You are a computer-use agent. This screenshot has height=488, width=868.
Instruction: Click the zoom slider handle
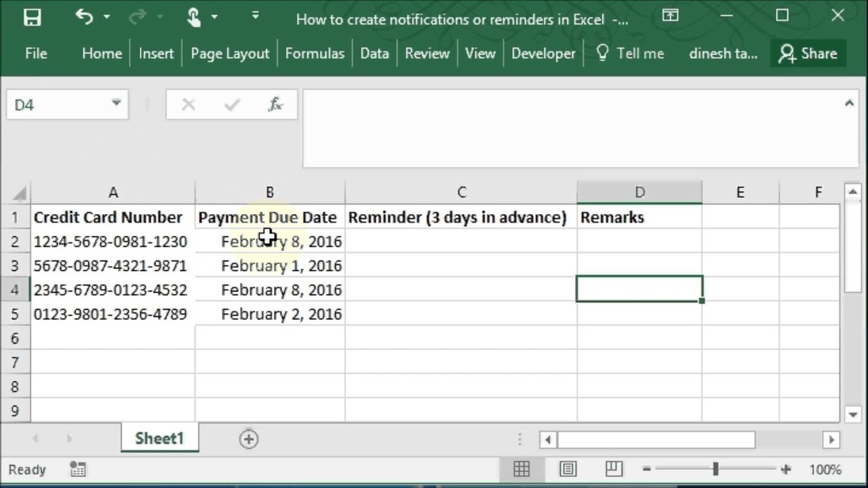pos(715,469)
